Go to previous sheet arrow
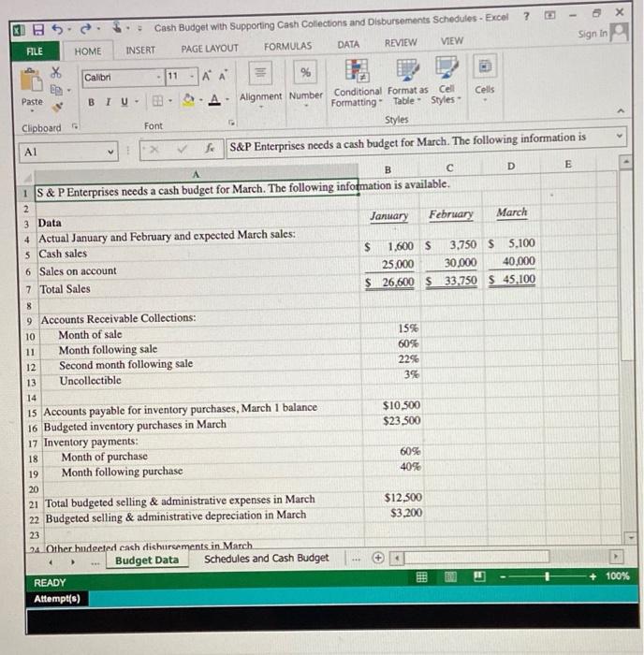Viewport: 644px width, 655px height. pyautogui.click(x=51, y=562)
